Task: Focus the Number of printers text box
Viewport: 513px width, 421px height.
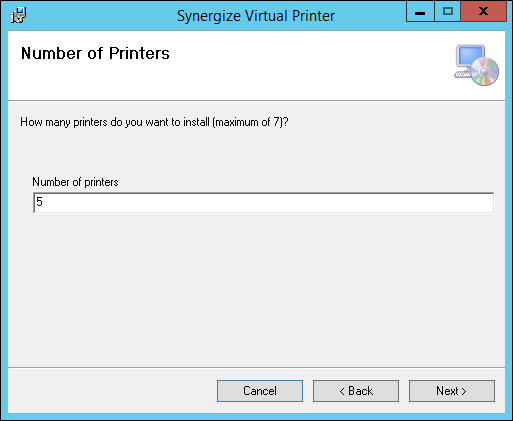Action: 263,202
